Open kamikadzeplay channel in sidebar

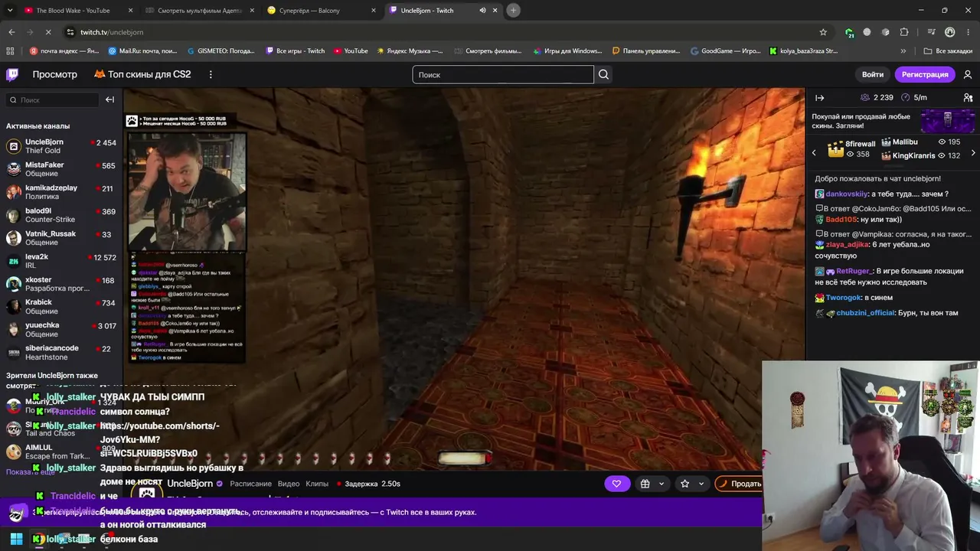61,192
